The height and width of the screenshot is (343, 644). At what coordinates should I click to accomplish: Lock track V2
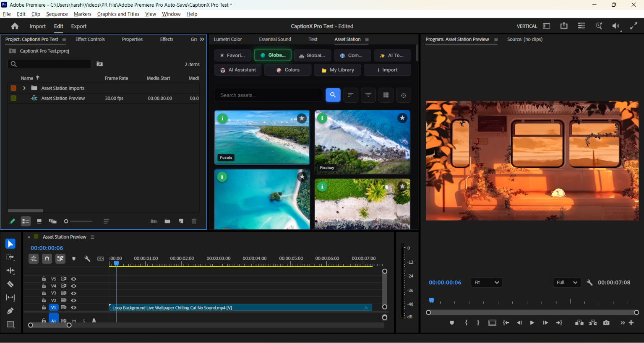pos(44,300)
